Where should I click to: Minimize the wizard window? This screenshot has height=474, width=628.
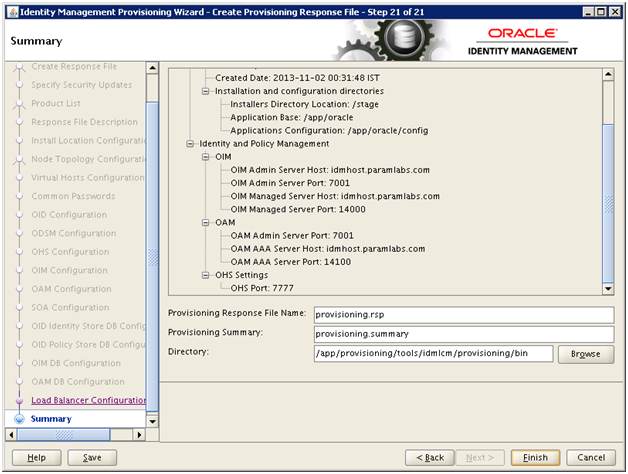coord(588,12)
